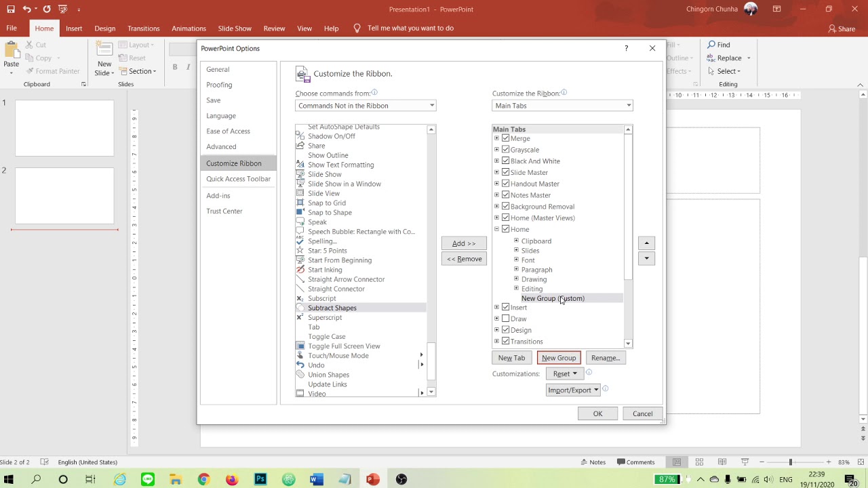The height and width of the screenshot is (488, 868).
Task: Switch to the Animations ribbon tab
Action: pyautogui.click(x=189, y=28)
